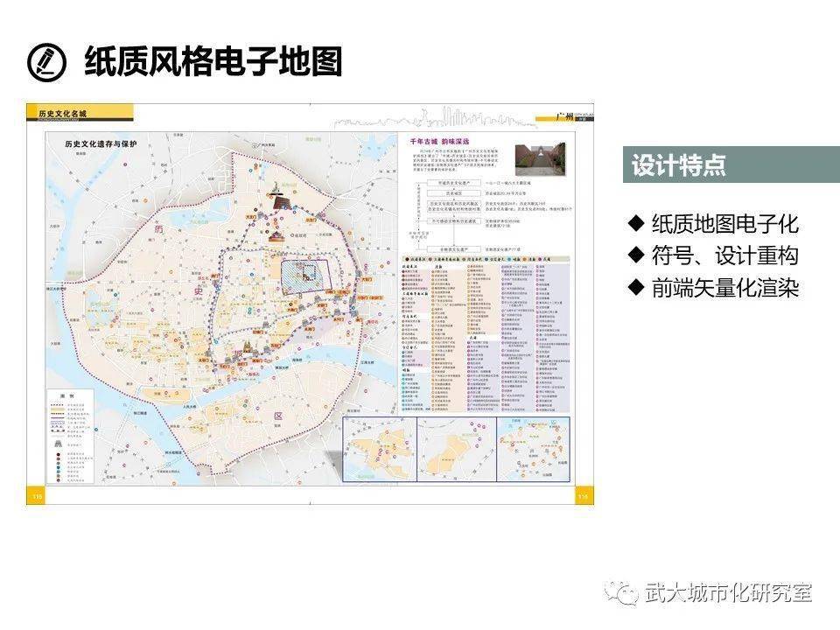Click the city skyline sketch above the map
The image size is (840, 630).
coord(435,118)
